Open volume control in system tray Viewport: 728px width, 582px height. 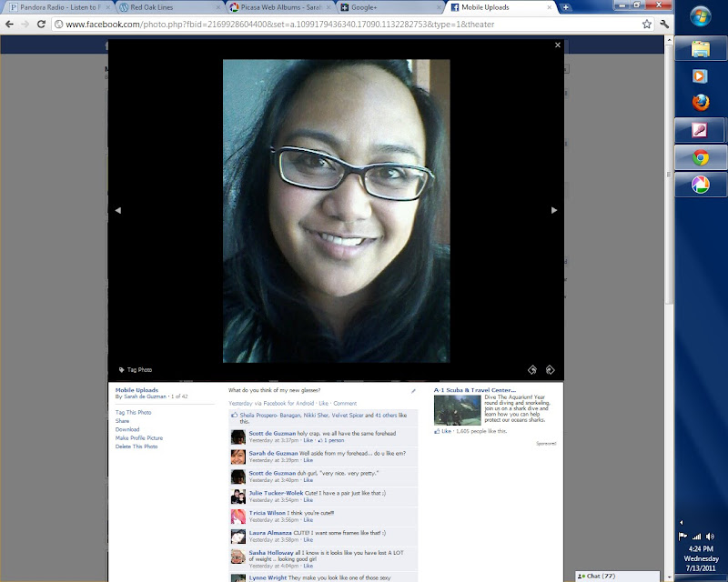pos(711,537)
